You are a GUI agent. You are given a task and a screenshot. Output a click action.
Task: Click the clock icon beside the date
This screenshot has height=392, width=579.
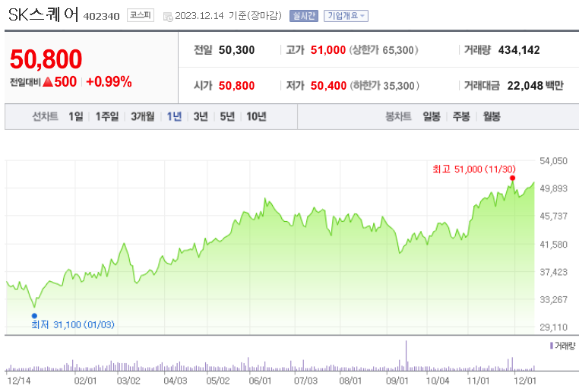(168, 17)
